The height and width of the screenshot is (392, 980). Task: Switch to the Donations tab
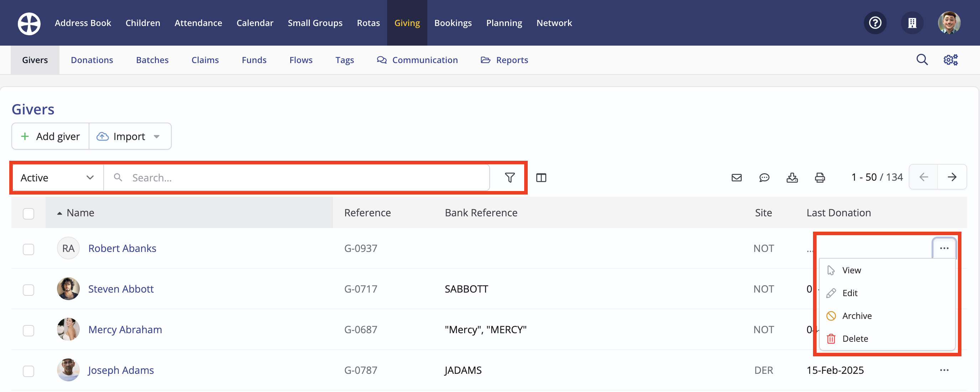click(x=92, y=60)
